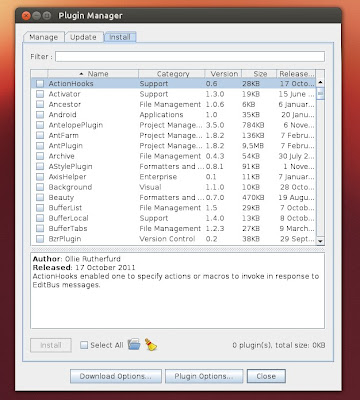Open the Install tab
This screenshot has height=400, width=360.
point(120,37)
